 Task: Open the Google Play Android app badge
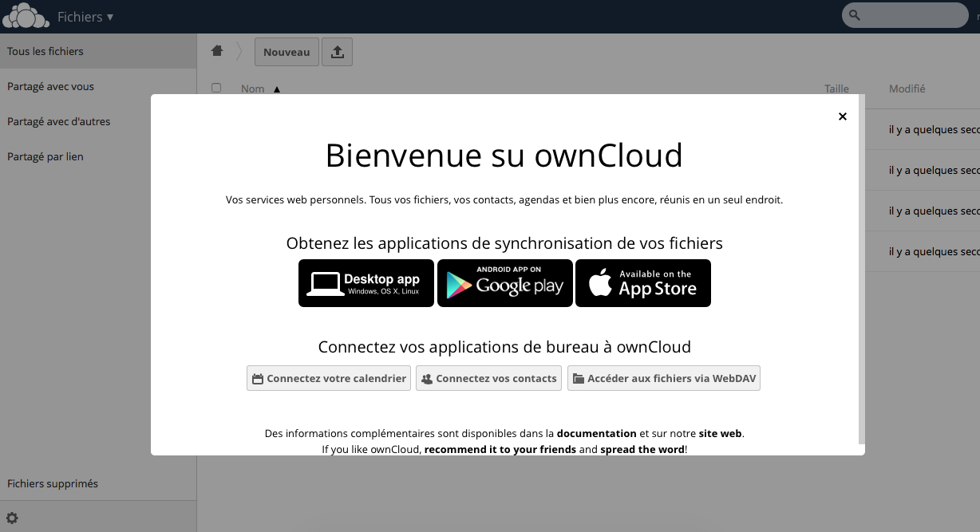[x=505, y=283]
